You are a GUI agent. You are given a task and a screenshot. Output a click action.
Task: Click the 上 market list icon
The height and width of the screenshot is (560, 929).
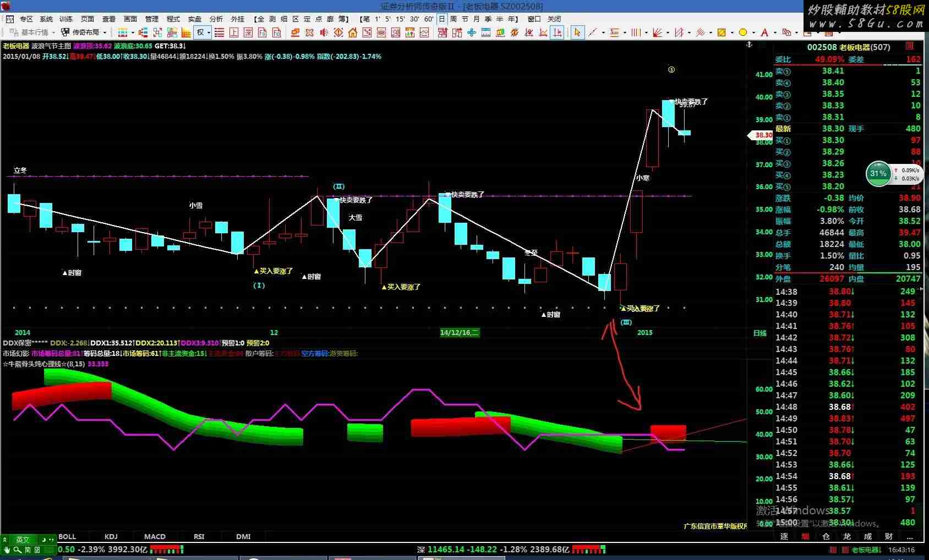(234, 32)
